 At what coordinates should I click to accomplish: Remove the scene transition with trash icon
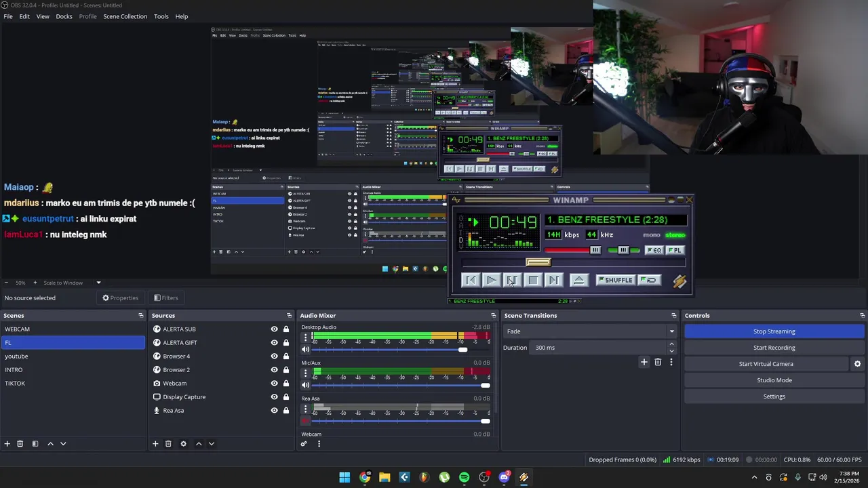pos(658,362)
